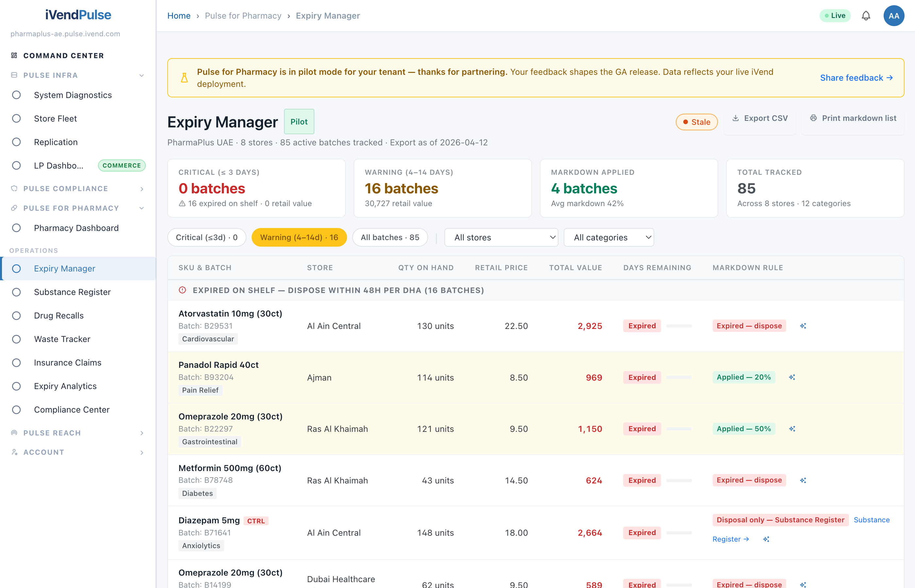915x588 pixels.
Task: Collapse the Pulse for Pharmacy chevron
Action: click(142, 208)
